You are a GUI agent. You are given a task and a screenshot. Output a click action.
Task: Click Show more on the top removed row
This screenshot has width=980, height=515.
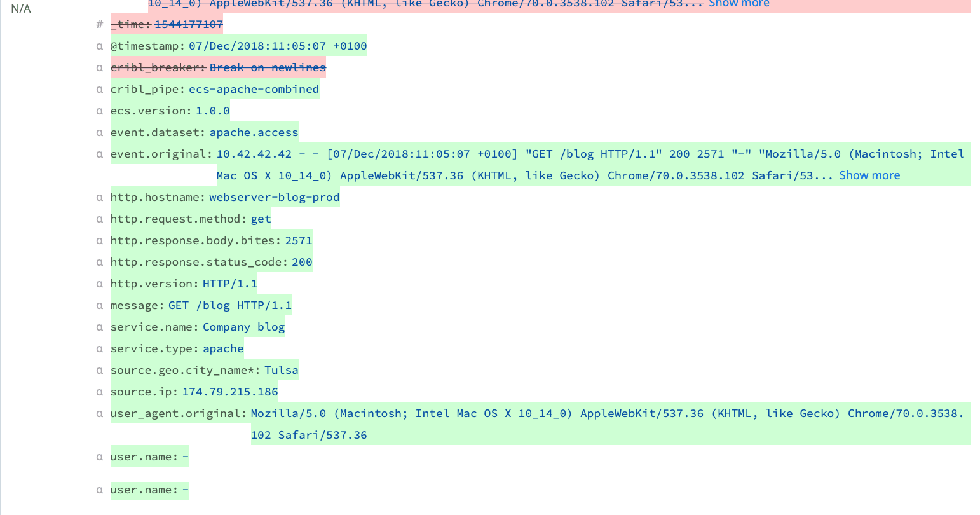tap(738, 4)
